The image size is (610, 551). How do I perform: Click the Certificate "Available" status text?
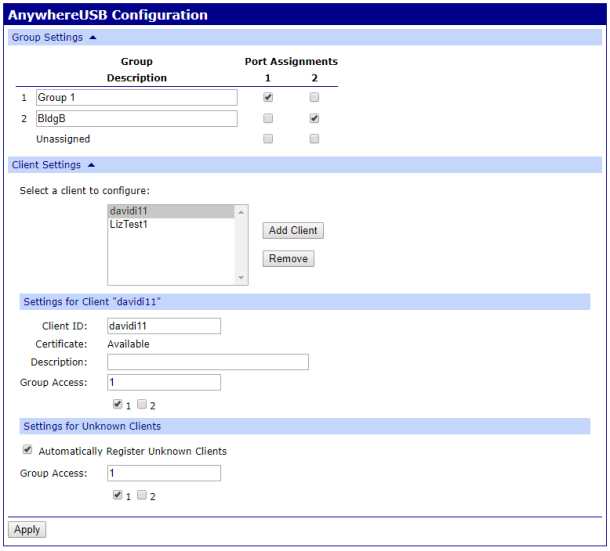click(x=128, y=344)
